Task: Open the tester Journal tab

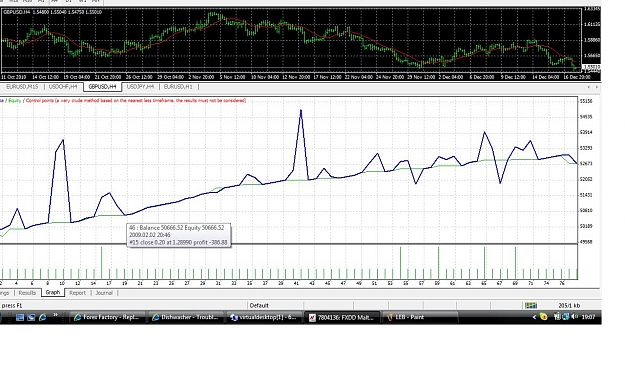Action: click(104, 293)
